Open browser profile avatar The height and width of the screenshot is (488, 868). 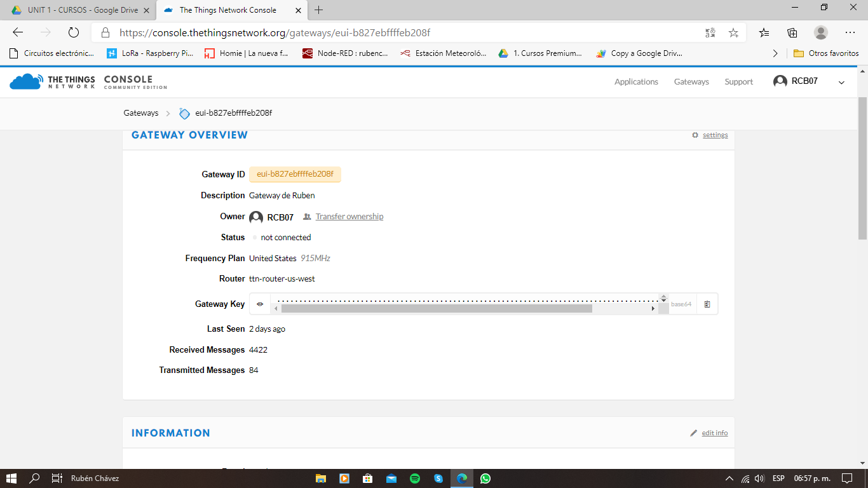coord(821,32)
